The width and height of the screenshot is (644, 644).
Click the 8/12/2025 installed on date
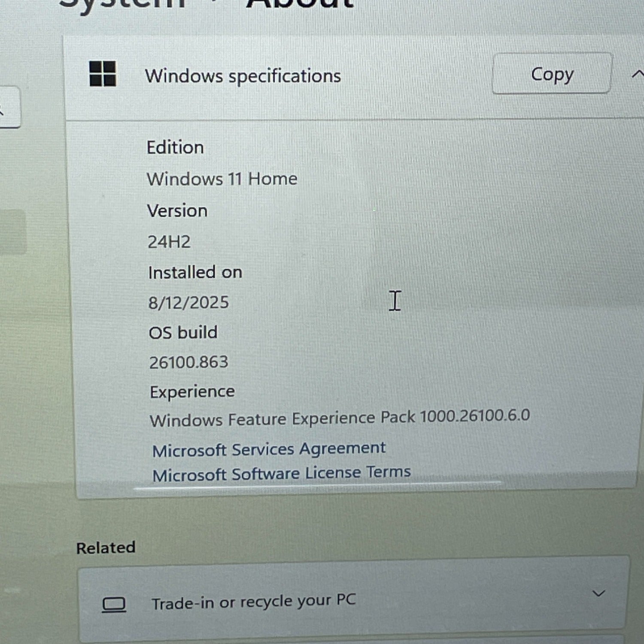[188, 303]
